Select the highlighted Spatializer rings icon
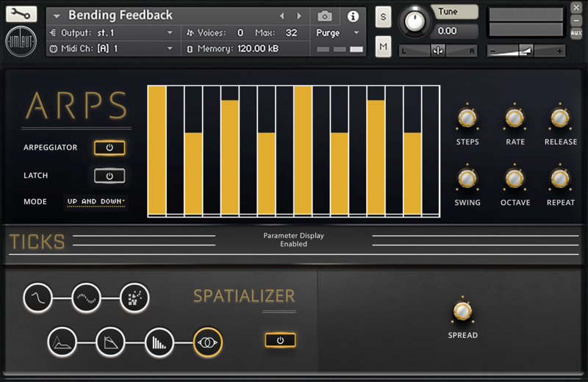This screenshot has height=382, width=588. click(x=208, y=342)
